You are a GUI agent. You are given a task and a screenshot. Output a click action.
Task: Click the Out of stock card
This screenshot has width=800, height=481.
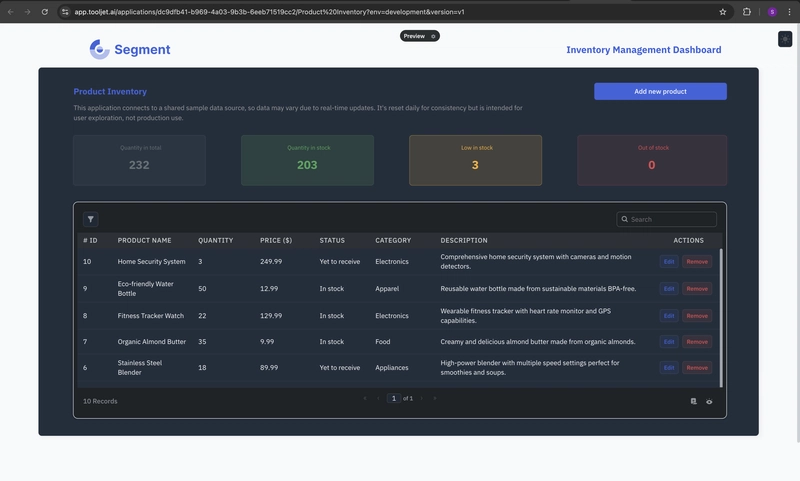tap(652, 160)
